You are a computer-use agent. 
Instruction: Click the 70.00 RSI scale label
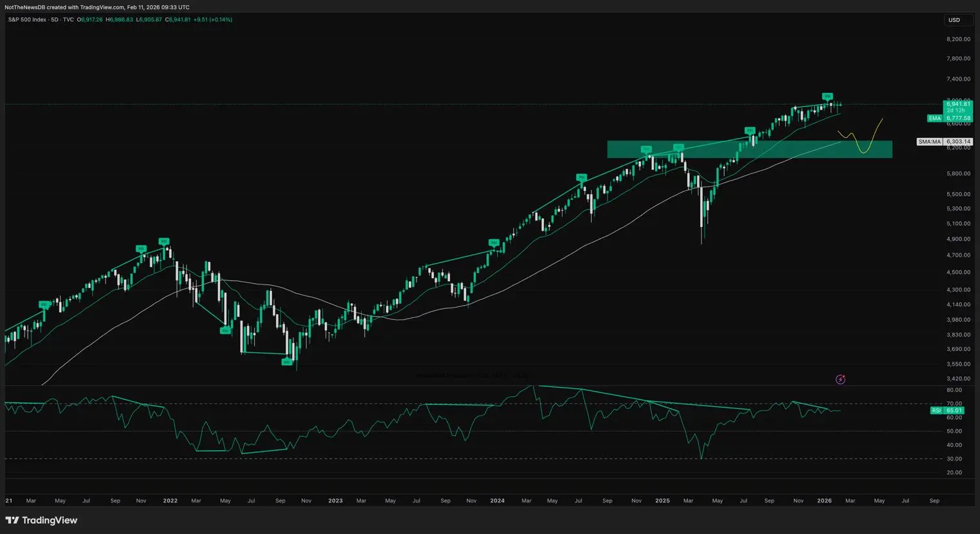954,404
